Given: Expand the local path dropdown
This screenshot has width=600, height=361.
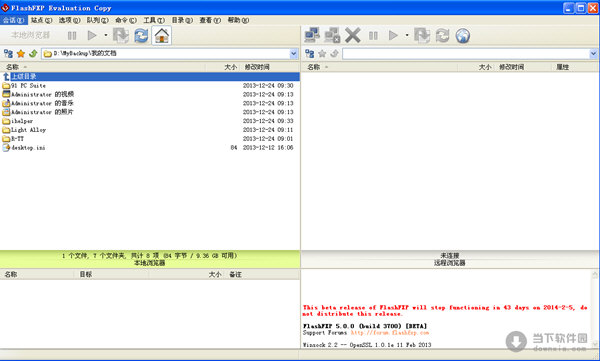Looking at the screenshot, I should click(x=293, y=54).
